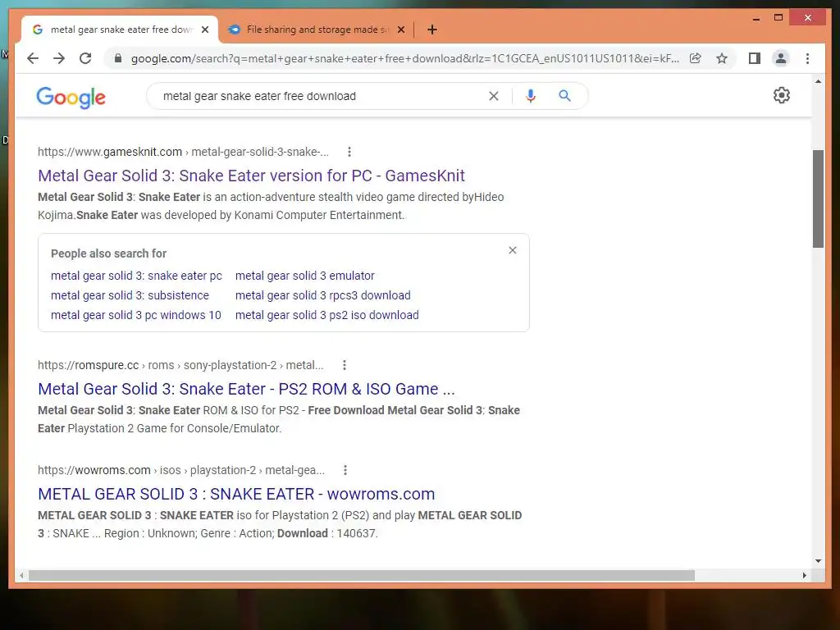Maximize the Chrome window

[779, 18]
